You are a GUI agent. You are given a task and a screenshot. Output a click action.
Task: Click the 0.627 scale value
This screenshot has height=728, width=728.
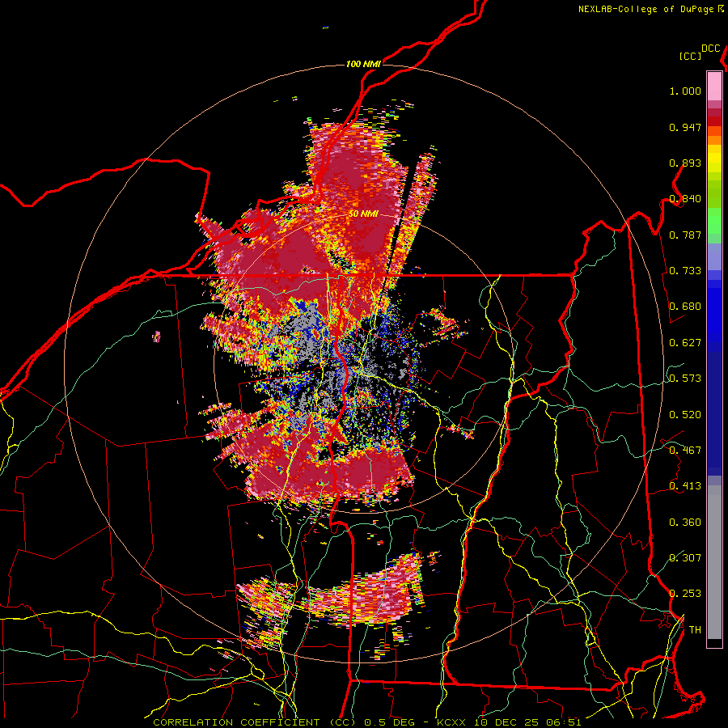click(685, 343)
